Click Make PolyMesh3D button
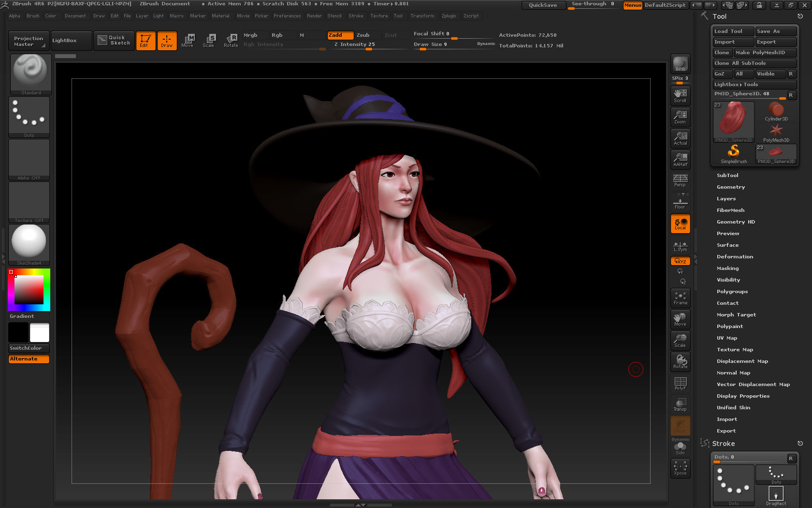The width and height of the screenshot is (812, 508). [x=765, y=53]
